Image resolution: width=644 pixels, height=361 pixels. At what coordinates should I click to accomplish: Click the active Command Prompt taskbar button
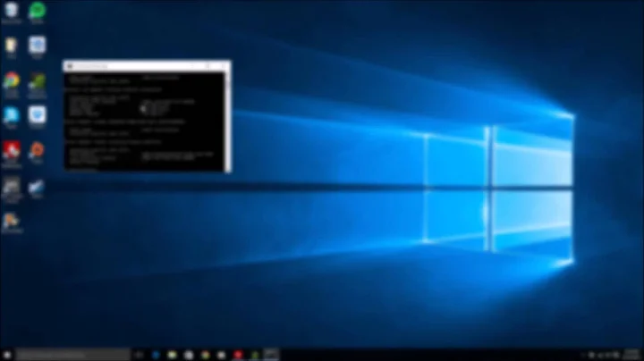pos(271,355)
